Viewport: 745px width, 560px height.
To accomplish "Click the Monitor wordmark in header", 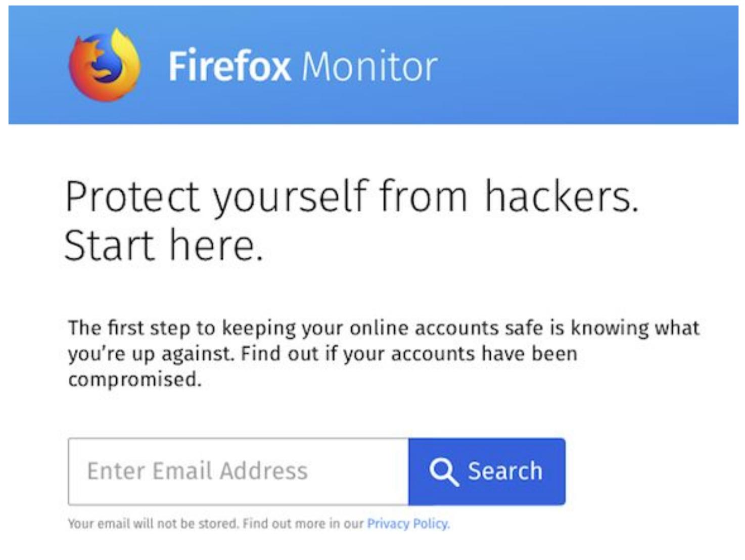I will (x=369, y=66).
